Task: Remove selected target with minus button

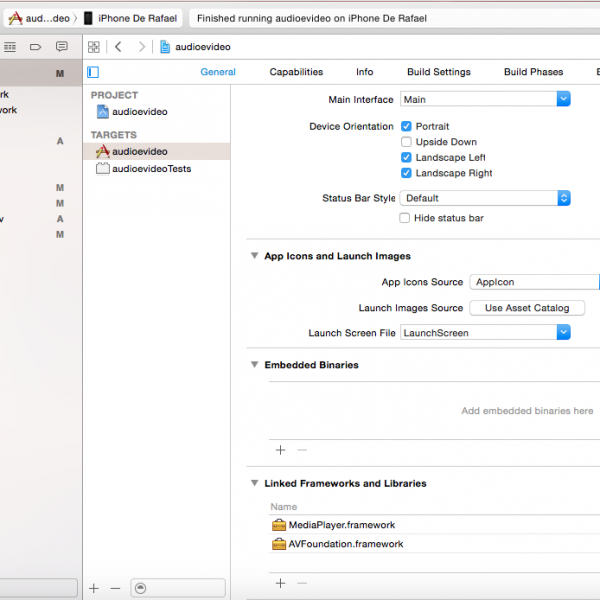Action: click(x=115, y=588)
